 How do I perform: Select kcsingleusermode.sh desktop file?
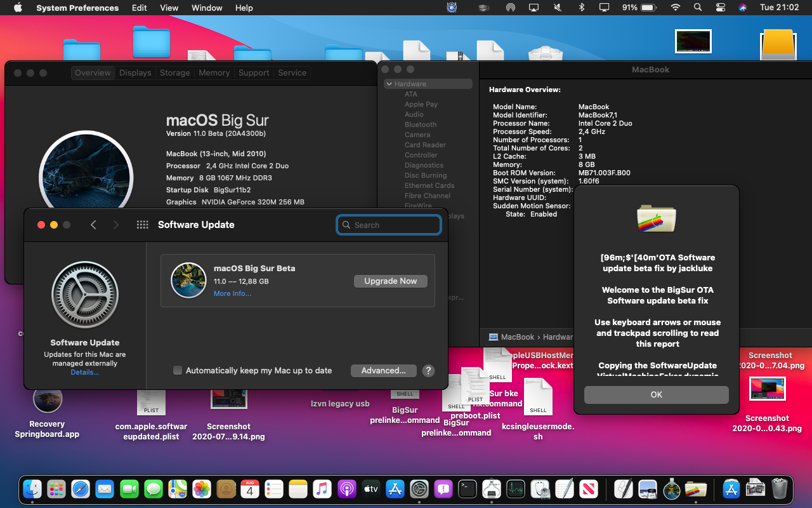[538, 409]
